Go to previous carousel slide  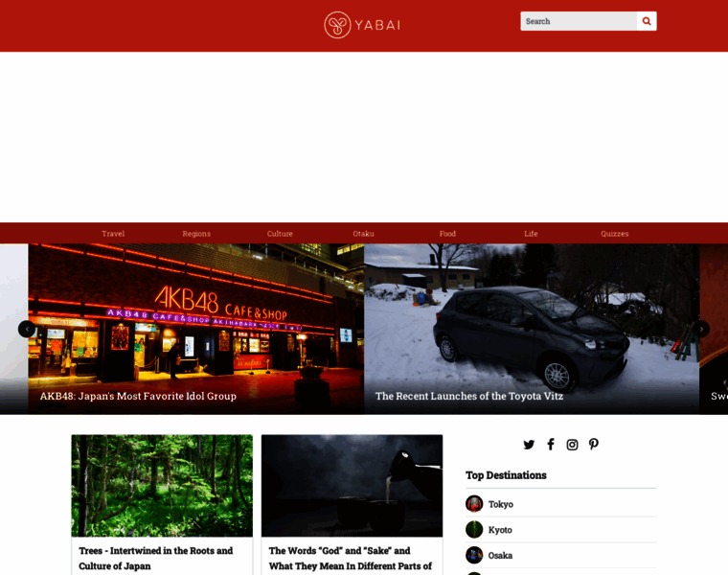27,329
